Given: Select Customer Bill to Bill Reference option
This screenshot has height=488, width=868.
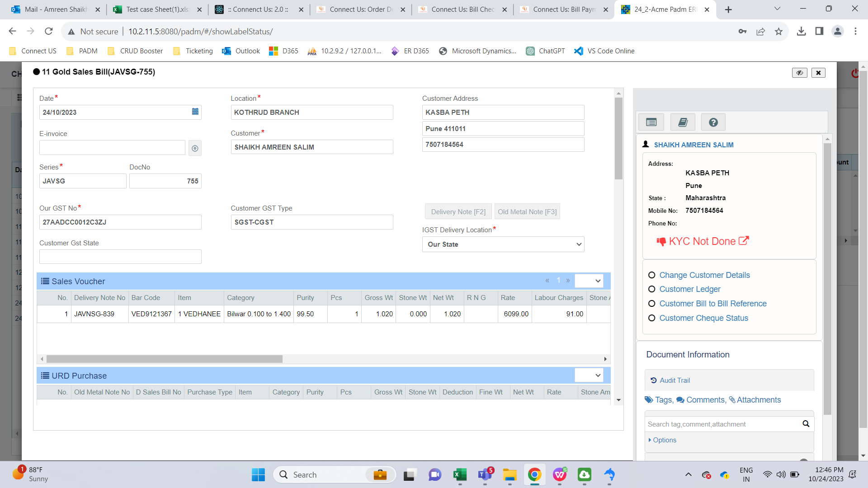Looking at the screenshot, I should (x=652, y=304).
